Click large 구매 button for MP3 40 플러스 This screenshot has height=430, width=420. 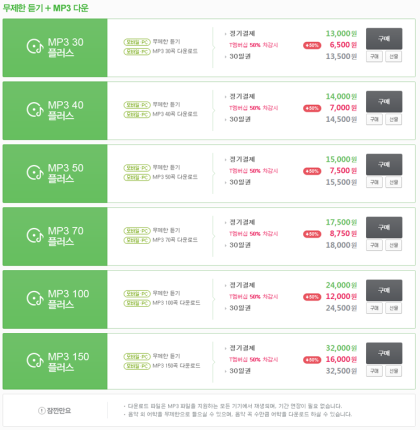[x=384, y=102]
